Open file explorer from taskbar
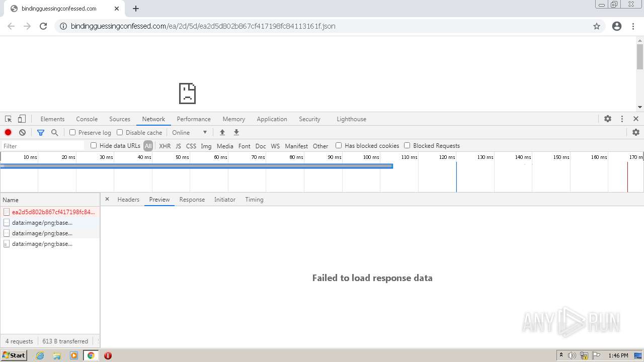 (57, 355)
